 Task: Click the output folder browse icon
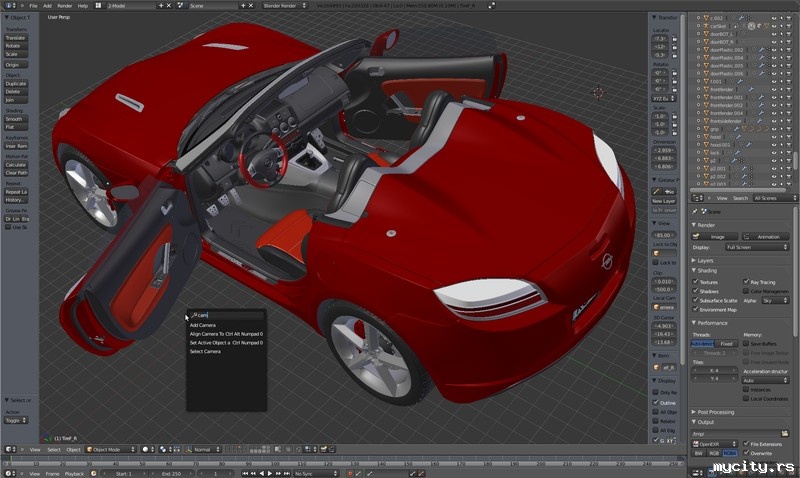click(785, 434)
